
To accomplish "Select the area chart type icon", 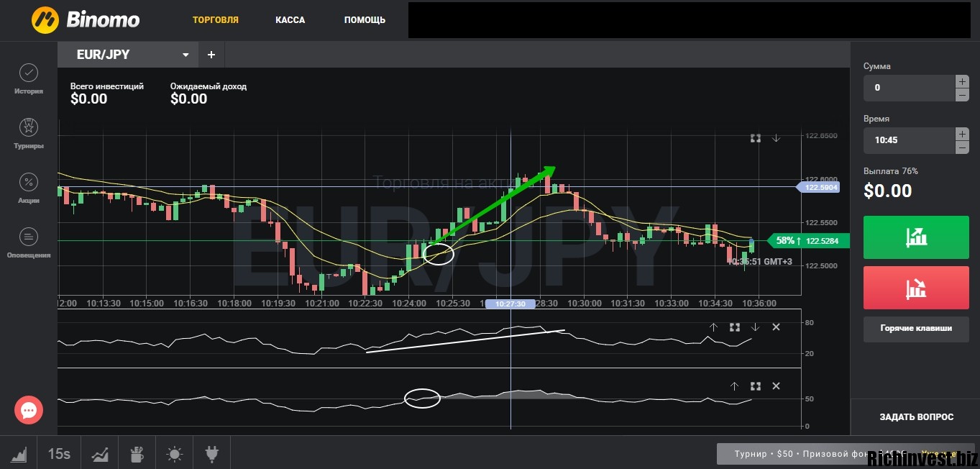I will click(19, 454).
